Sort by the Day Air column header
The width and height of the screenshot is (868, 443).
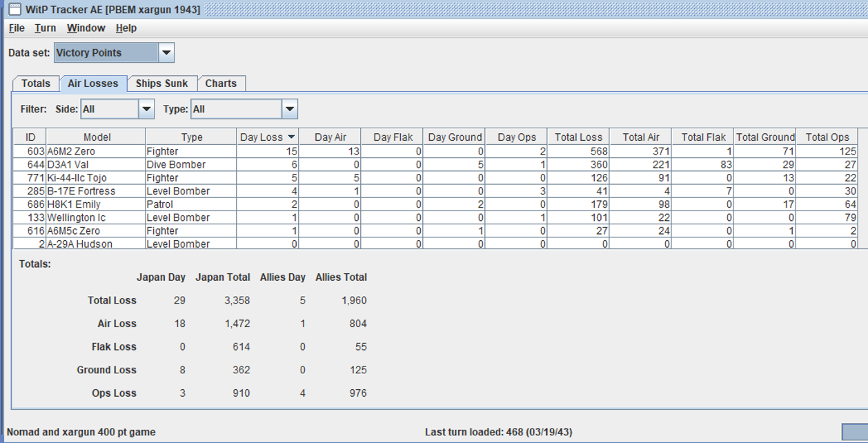330,137
